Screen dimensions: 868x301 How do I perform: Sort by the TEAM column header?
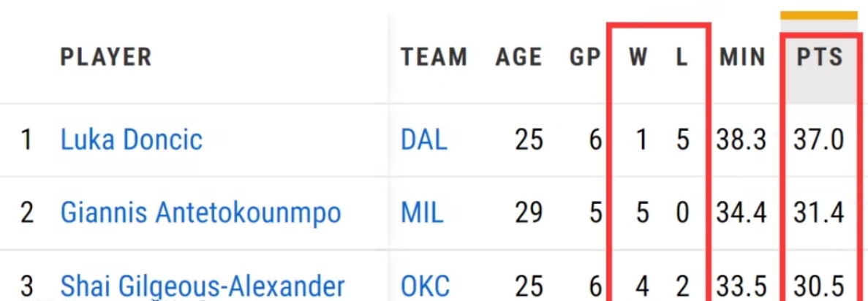pyautogui.click(x=434, y=57)
